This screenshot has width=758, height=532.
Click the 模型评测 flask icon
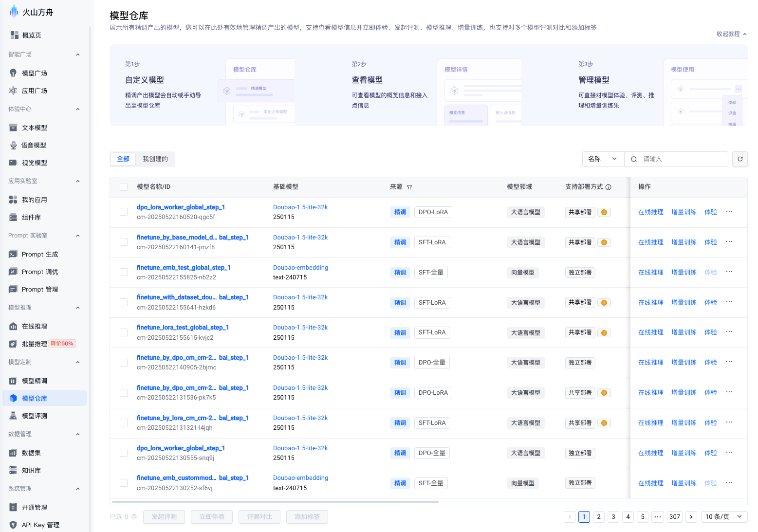pos(13,416)
